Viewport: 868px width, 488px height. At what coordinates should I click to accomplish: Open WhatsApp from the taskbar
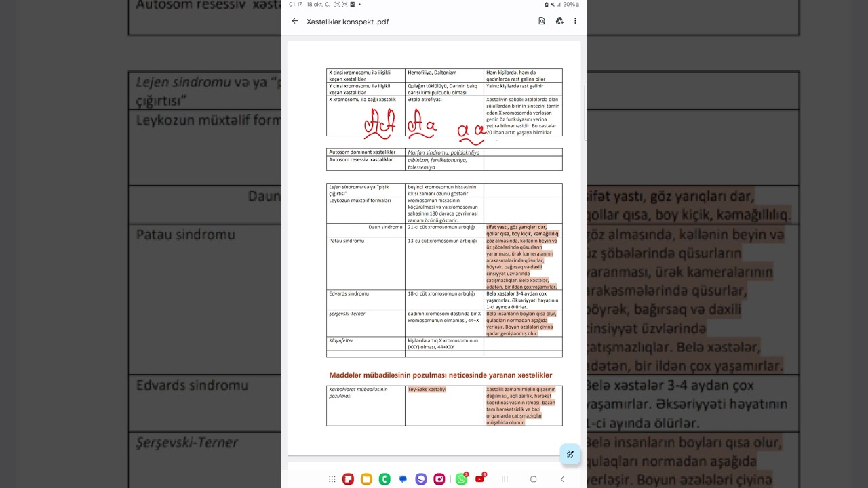coord(462,479)
